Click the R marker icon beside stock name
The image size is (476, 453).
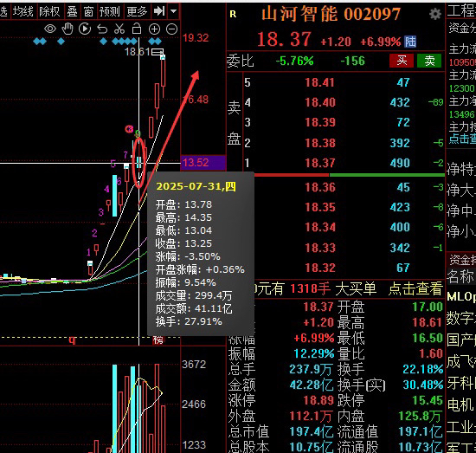pos(233,14)
